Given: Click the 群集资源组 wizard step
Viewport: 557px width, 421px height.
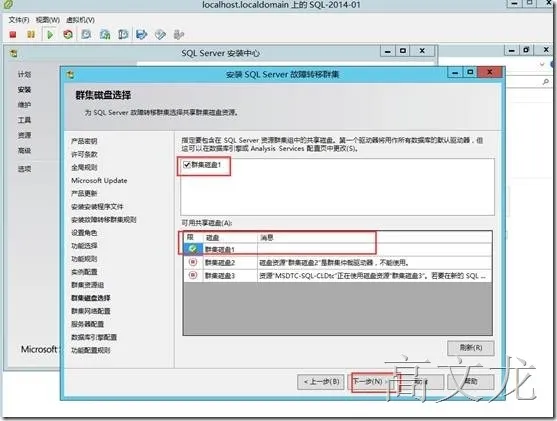Looking at the screenshot, I should point(87,285).
